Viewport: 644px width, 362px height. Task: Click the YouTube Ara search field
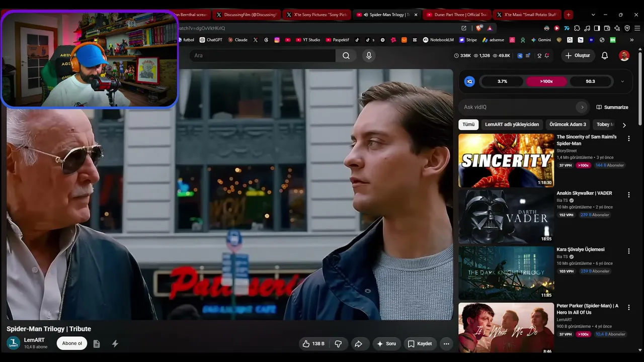[x=262, y=56]
